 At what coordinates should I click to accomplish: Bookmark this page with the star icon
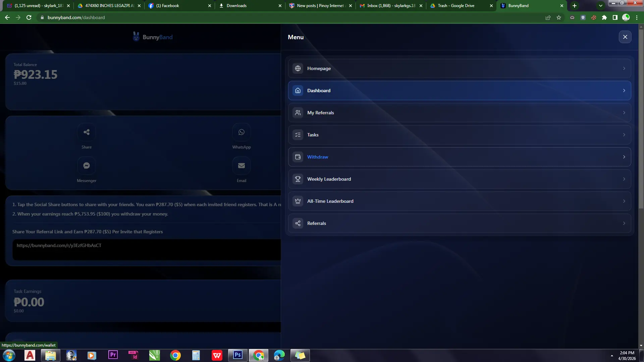559,17
